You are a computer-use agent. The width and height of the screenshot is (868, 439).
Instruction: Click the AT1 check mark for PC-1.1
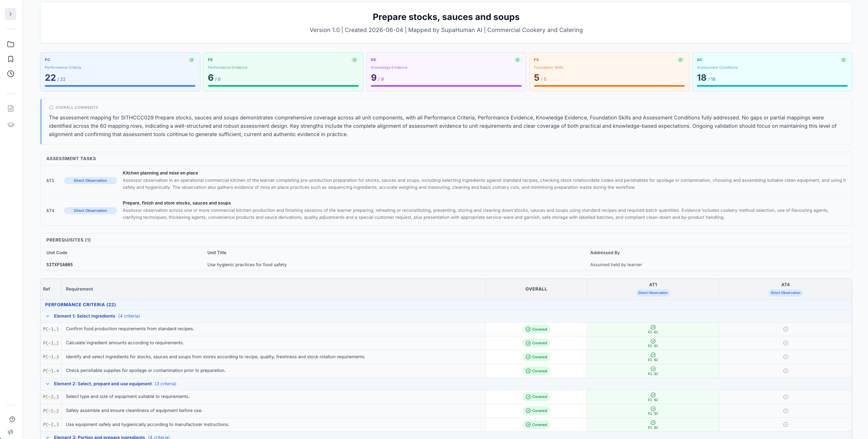coord(653,327)
